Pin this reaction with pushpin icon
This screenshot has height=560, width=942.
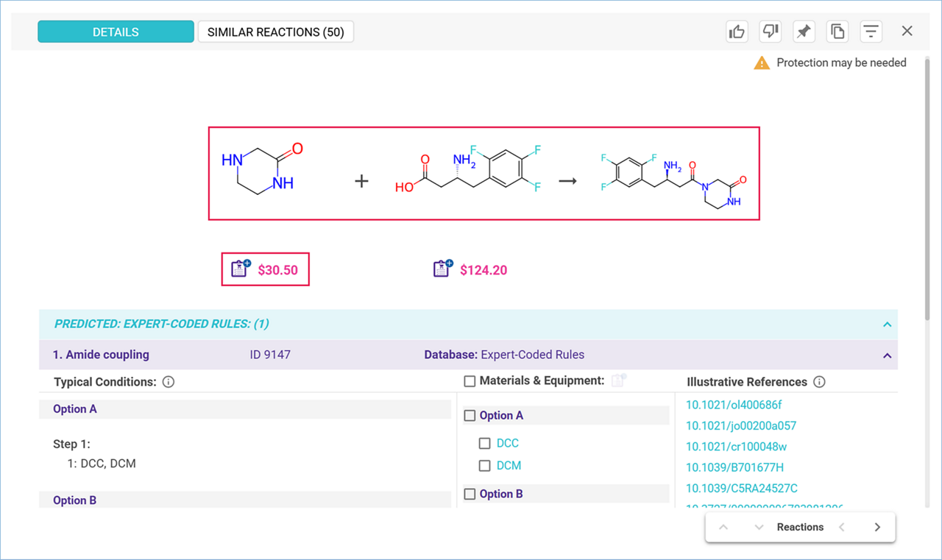point(804,31)
